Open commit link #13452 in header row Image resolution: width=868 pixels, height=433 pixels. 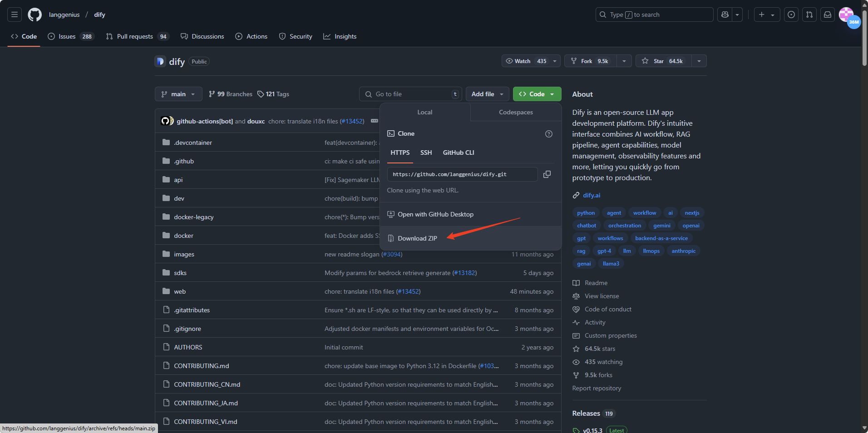pyautogui.click(x=352, y=121)
